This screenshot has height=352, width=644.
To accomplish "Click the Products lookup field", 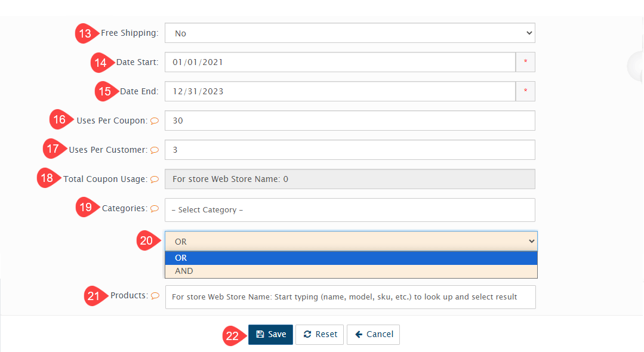I will click(350, 297).
